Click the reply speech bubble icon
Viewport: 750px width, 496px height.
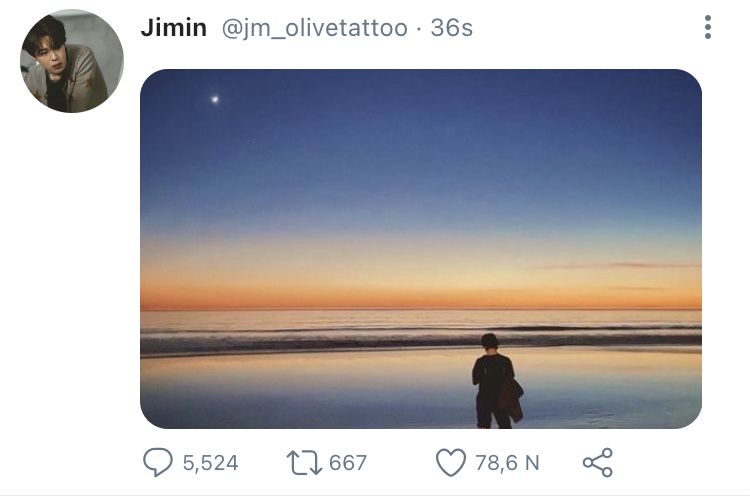pyautogui.click(x=158, y=462)
